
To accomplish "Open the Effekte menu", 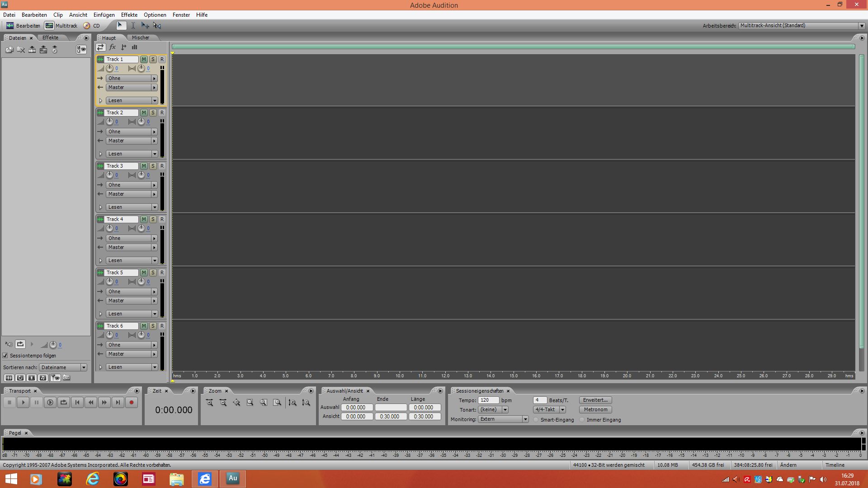I will coord(129,15).
